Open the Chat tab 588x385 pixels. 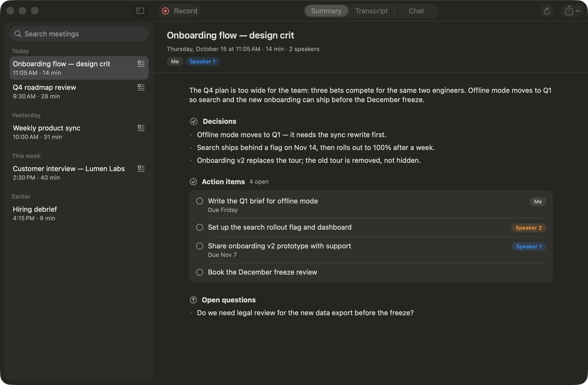pyautogui.click(x=416, y=11)
